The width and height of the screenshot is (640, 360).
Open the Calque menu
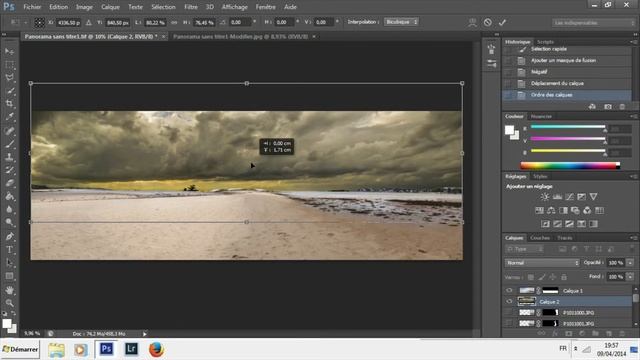110,7
